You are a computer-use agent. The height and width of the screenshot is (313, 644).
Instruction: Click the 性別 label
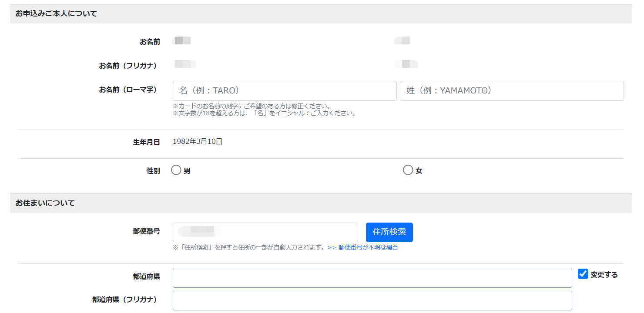pos(153,171)
